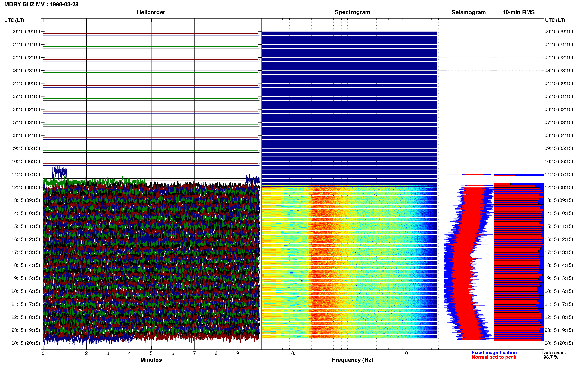Click minute tick label '5' on helicorder axis
The height and width of the screenshot is (368, 588).
point(151,353)
